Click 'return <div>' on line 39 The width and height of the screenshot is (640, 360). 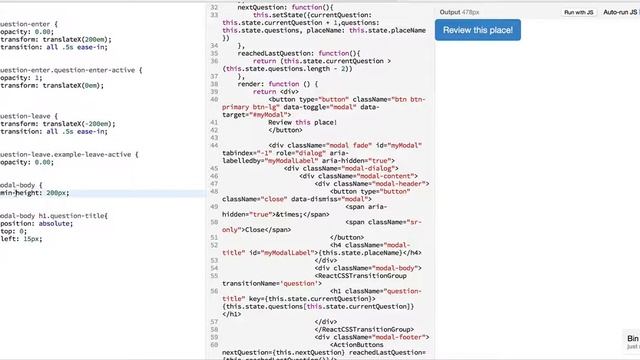(276, 92)
